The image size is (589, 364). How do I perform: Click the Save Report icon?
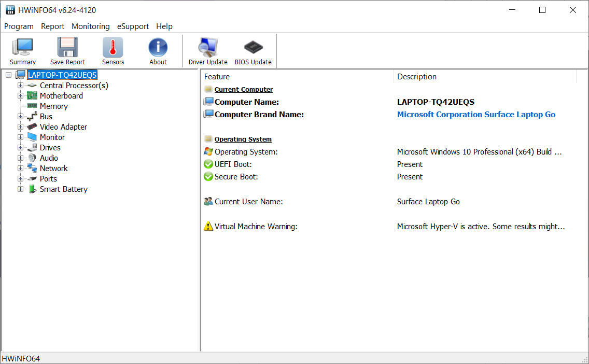(x=67, y=50)
